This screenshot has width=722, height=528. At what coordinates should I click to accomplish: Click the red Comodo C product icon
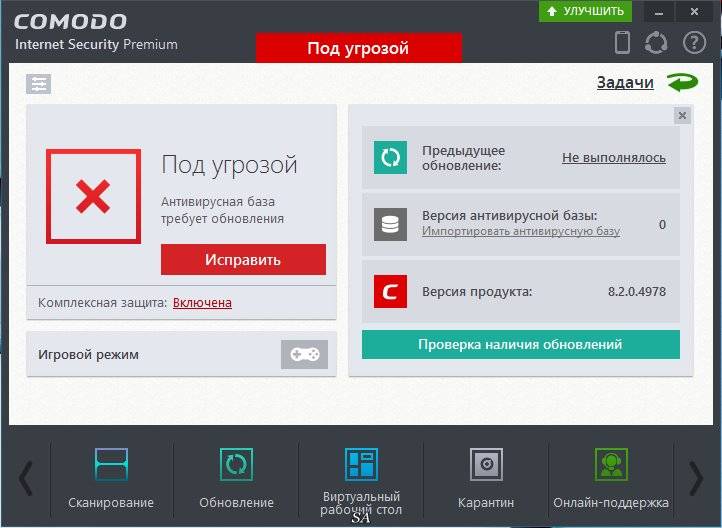point(390,291)
